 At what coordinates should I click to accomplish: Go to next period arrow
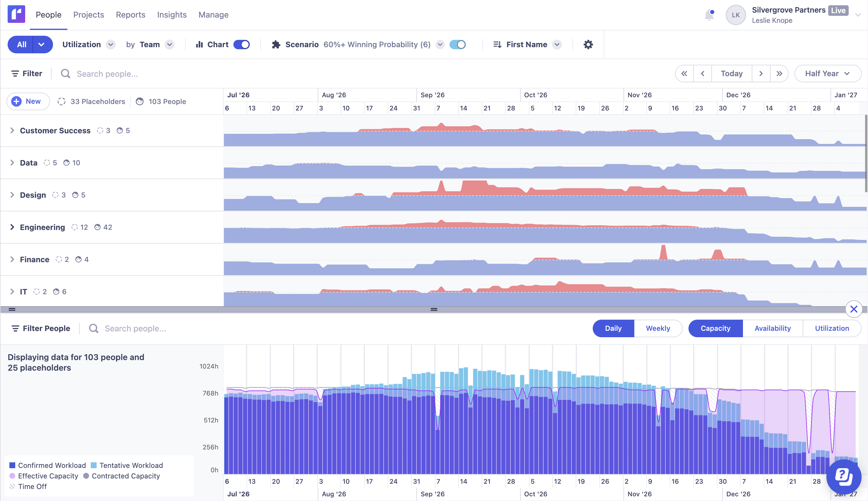pyautogui.click(x=761, y=74)
